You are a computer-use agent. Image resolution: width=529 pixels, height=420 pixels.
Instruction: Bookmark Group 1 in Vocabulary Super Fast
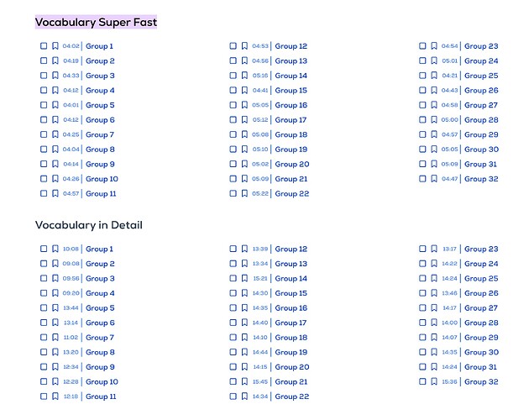55,46
